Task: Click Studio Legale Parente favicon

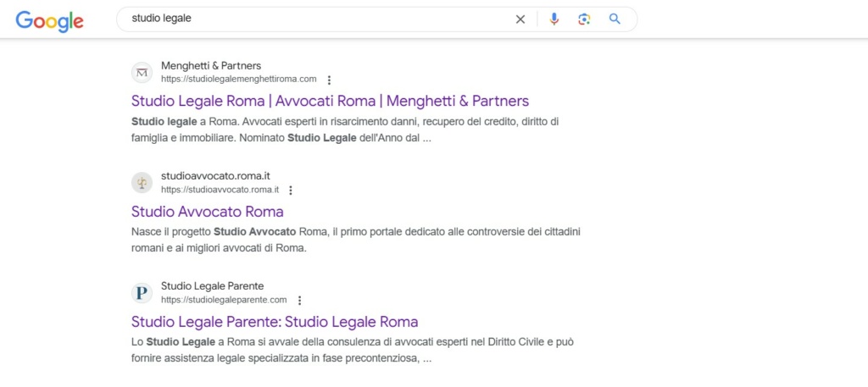Action: click(x=142, y=292)
